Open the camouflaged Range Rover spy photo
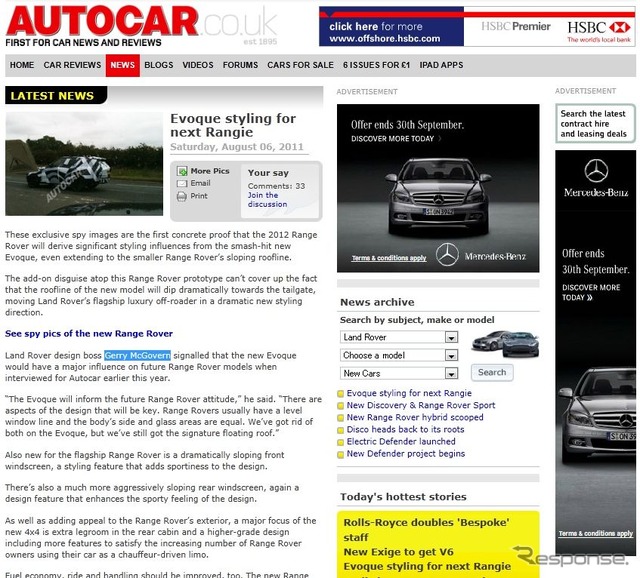Screen dimensions: 640x578 click(84, 164)
